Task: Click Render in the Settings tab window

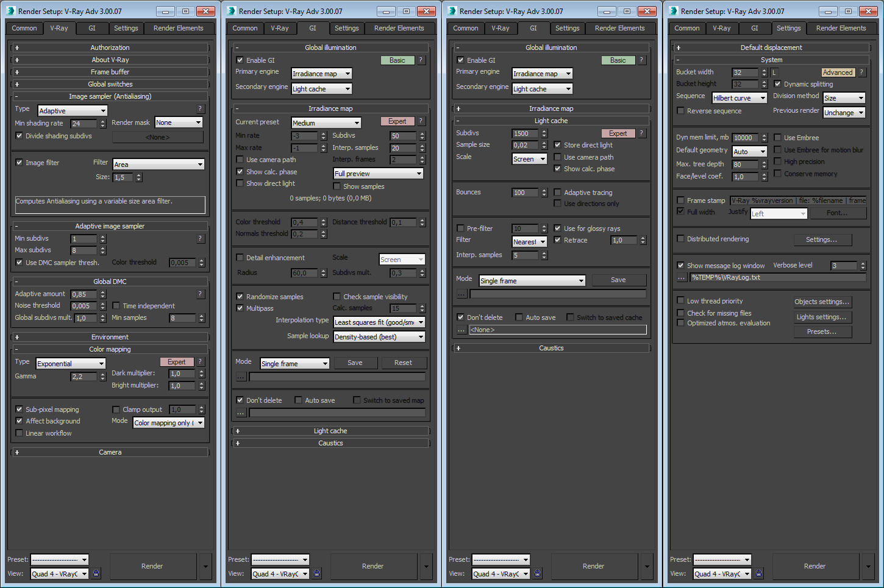Action: click(814, 566)
